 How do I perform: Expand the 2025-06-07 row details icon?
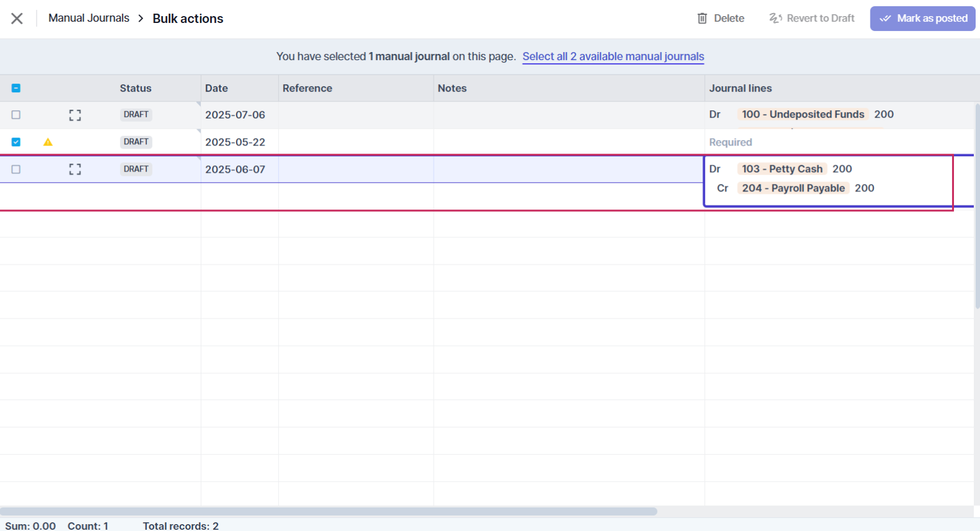click(75, 169)
